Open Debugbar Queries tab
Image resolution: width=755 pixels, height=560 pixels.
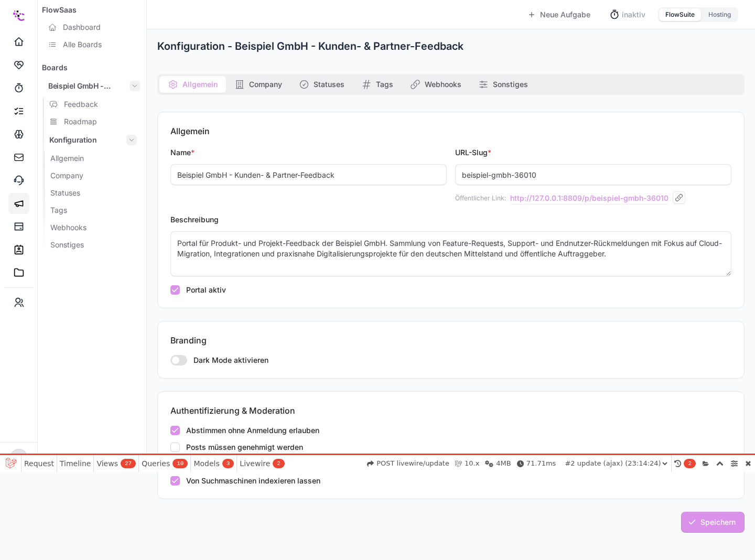[x=165, y=464]
